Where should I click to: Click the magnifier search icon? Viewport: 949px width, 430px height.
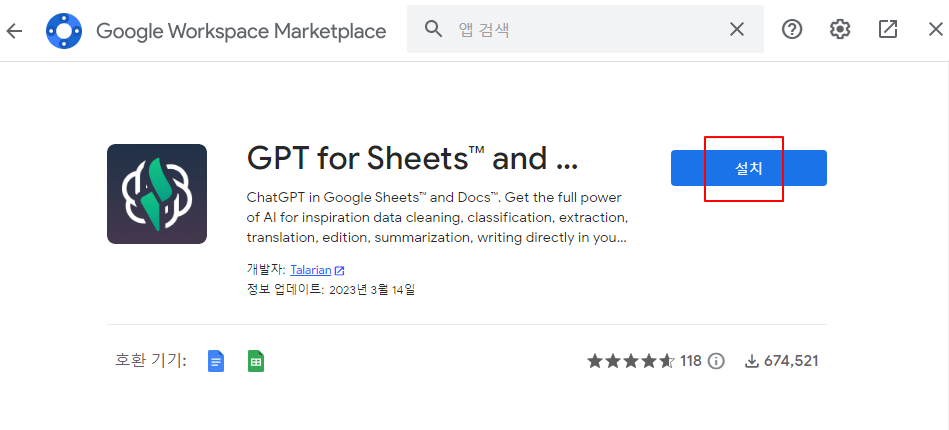point(433,28)
